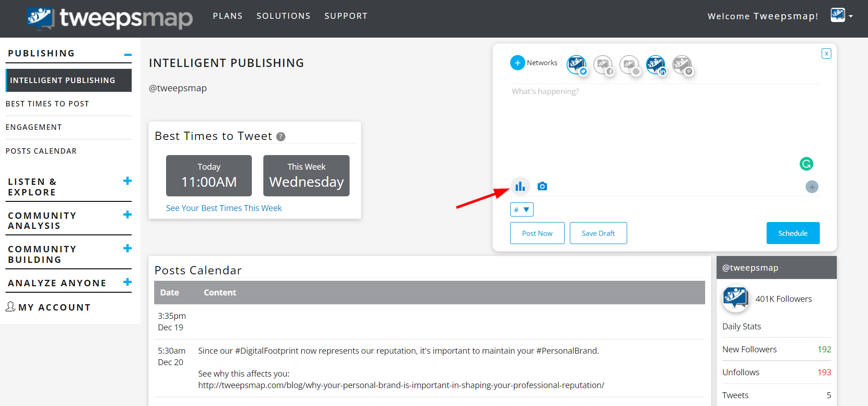Click the grey plus icon in the composer

click(x=812, y=187)
